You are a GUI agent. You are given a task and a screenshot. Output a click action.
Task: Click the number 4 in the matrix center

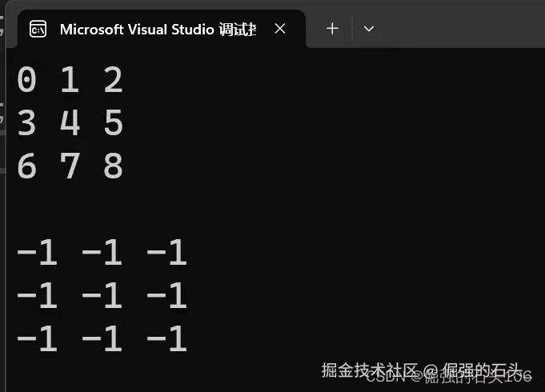70,124
